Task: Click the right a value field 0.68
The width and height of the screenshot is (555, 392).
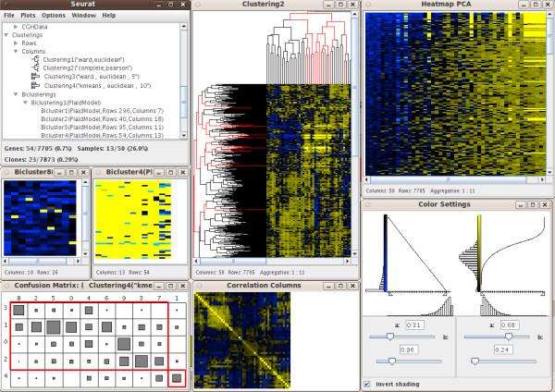Action: tap(510, 325)
